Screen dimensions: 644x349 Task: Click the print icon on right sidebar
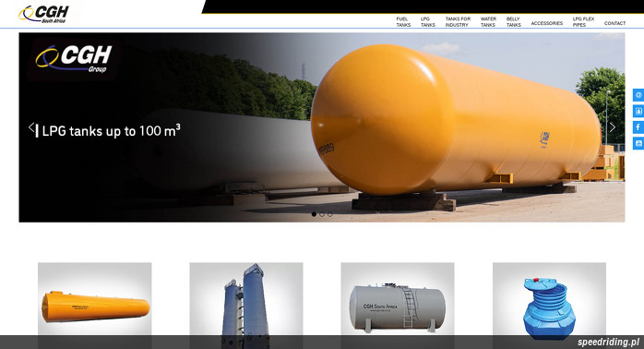click(x=638, y=143)
